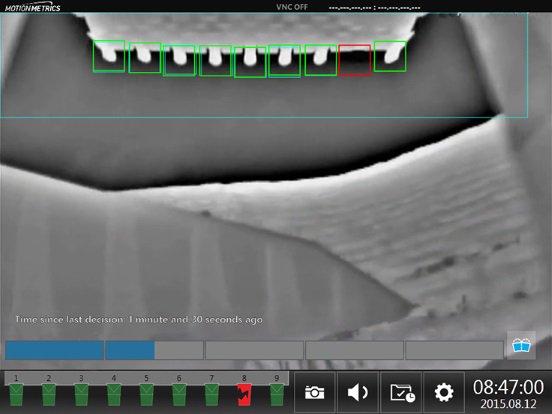Click the 08:47:00 clock display

[x=508, y=387]
